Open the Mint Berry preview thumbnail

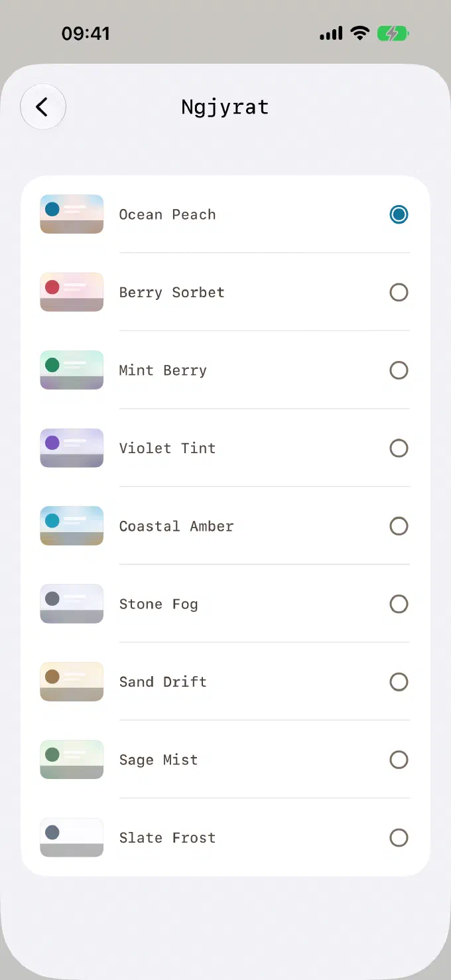tap(72, 370)
